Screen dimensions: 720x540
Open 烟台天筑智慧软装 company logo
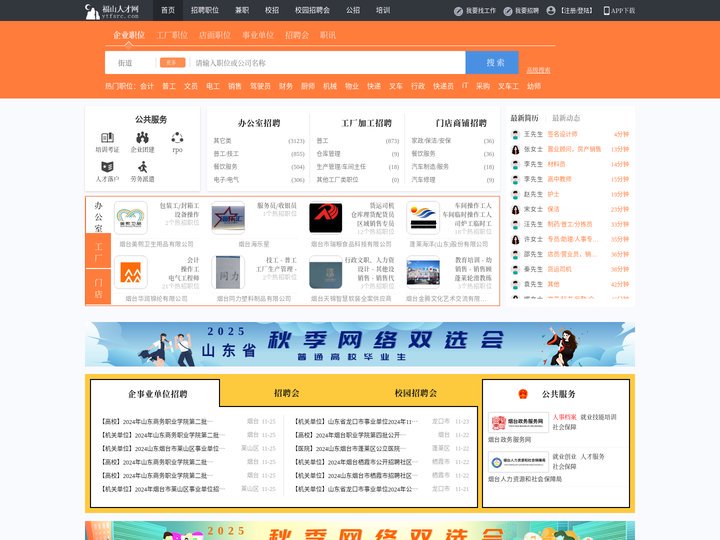326,272
